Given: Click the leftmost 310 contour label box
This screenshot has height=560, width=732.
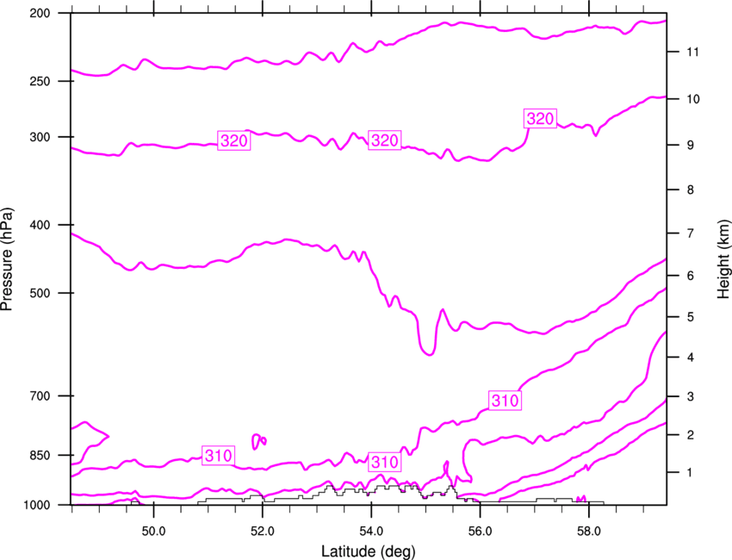Looking at the screenshot, I should click(x=219, y=455).
